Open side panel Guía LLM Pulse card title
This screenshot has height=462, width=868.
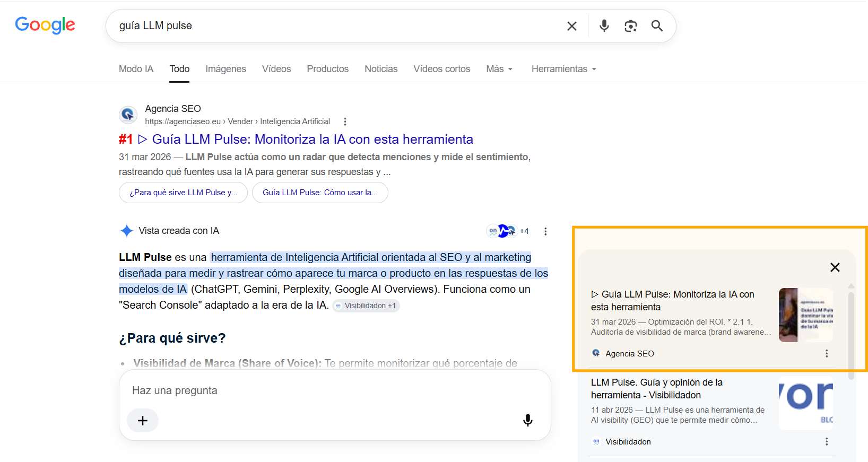click(x=673, y=301)
